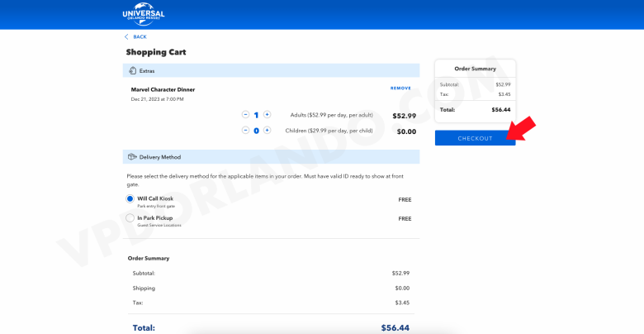Screen dimensions: 644x334
Task: Click the bottom Total $56.44 amount
Action: 395,328
